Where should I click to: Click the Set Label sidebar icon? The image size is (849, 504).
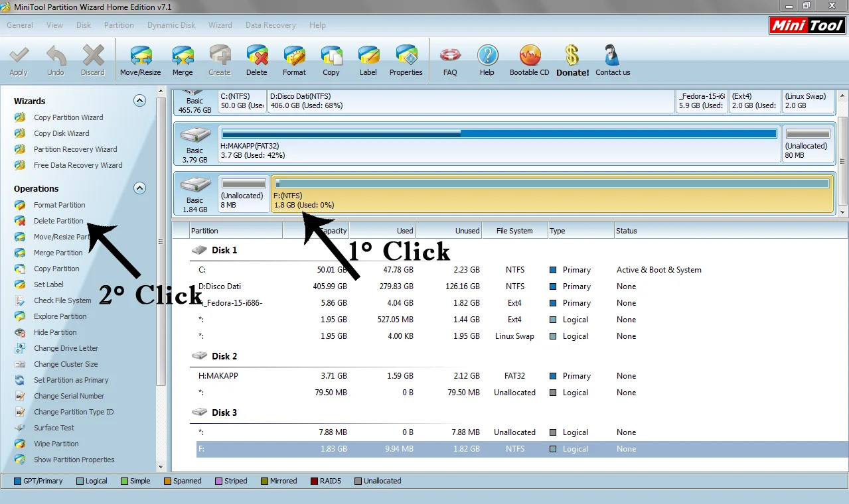tap(21, 284)
